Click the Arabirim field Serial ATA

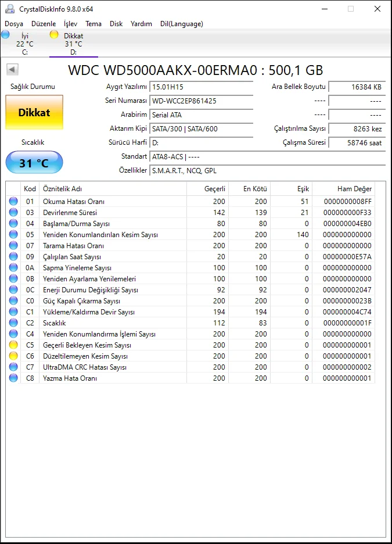202,115
